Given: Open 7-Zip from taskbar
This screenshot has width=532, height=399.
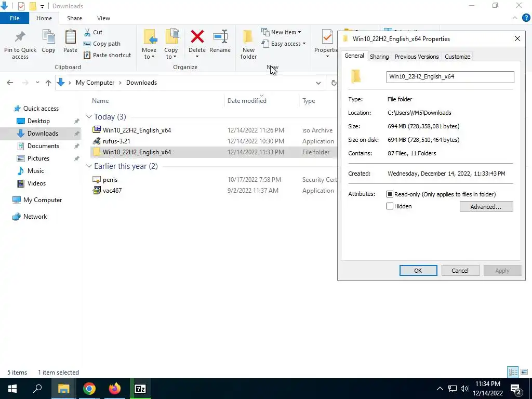Looking at the screenshot, I should click(x=140, y=389).
